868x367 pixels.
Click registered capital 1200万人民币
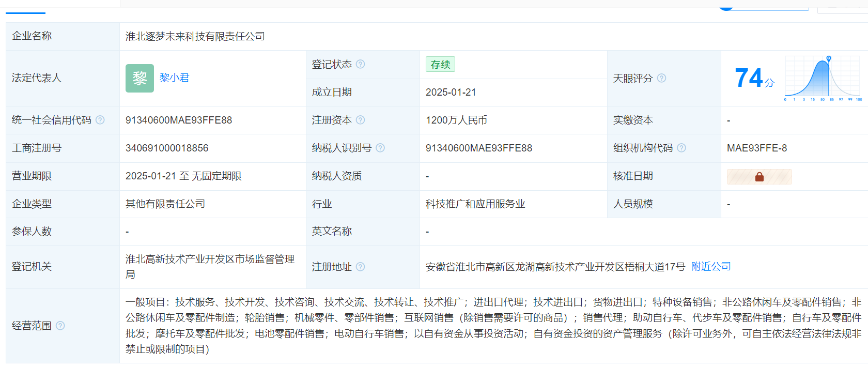coord(456,120)
